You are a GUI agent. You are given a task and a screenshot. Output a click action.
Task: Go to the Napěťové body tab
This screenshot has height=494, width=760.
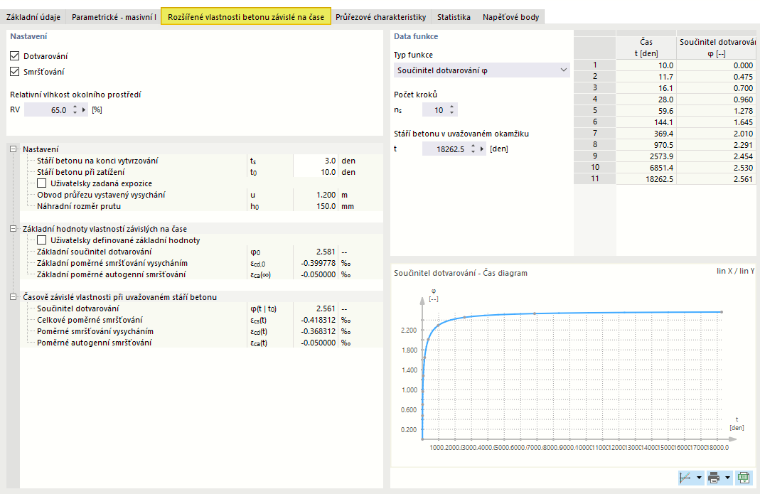[510, 17]
